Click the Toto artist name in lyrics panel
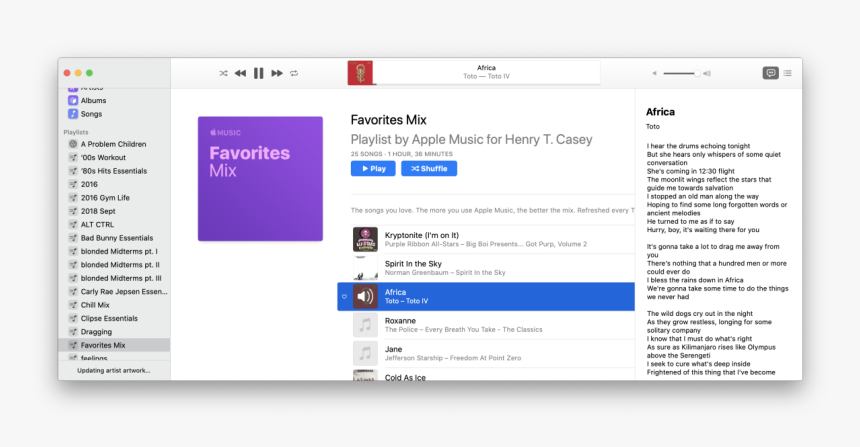 [x=653, y=127]
